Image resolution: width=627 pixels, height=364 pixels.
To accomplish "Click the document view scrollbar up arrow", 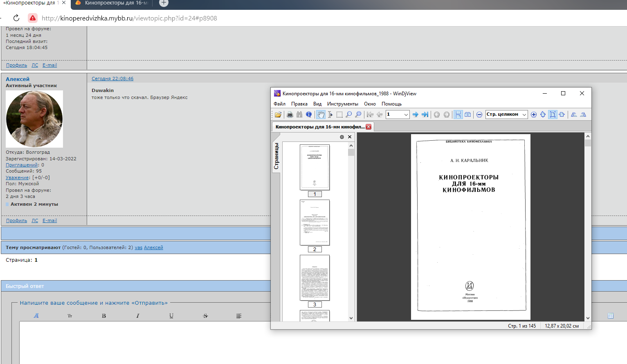I will 588,136.
